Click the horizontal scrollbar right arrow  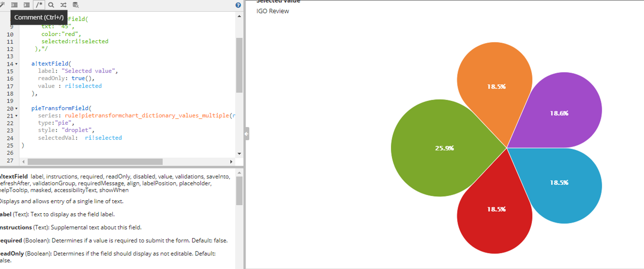coord(231,162)
